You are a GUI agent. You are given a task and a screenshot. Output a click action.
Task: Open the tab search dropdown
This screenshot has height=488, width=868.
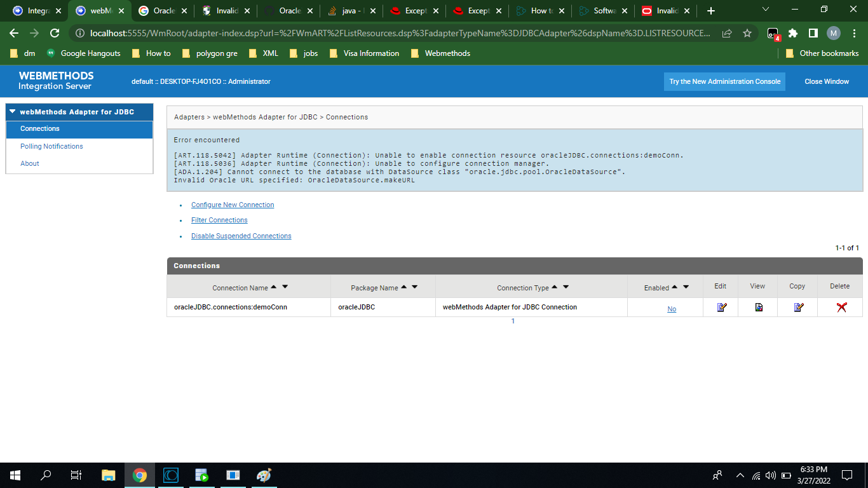pyautogui.click(x=765, y=10)
